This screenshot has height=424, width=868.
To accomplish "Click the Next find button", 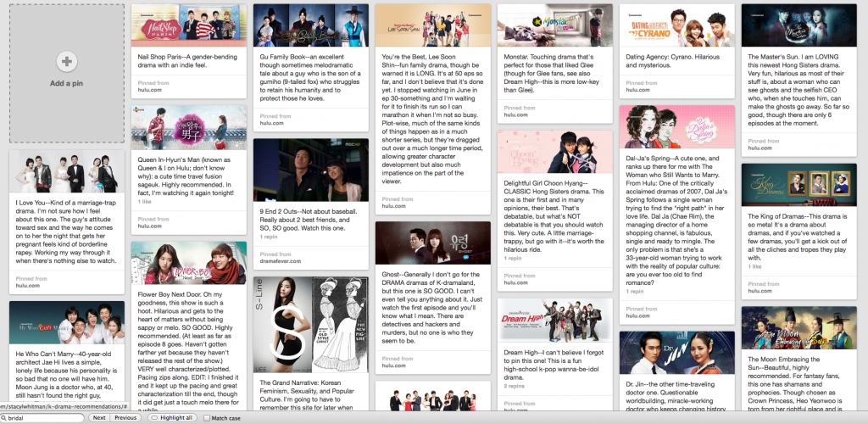I will tap(99, 418).
